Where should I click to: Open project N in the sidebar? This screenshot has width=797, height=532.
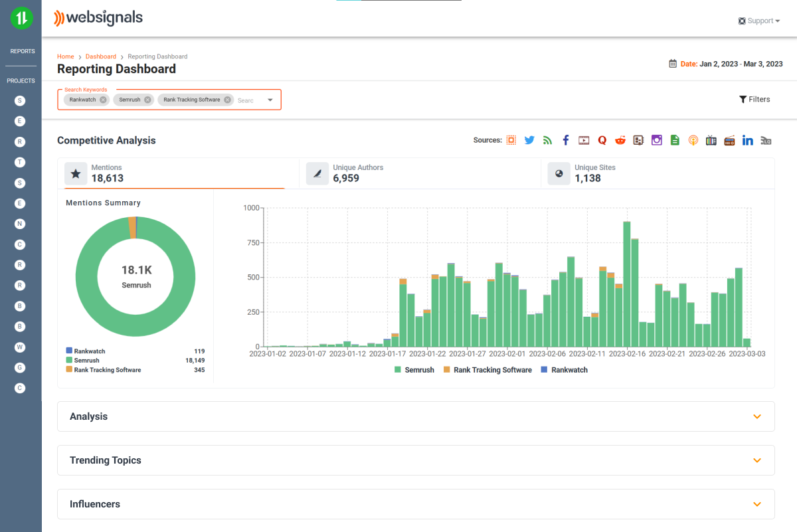point(20,224)
